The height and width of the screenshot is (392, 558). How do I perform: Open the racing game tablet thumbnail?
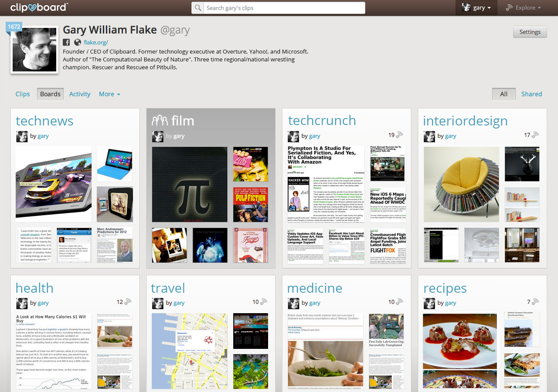click(54, 184)
